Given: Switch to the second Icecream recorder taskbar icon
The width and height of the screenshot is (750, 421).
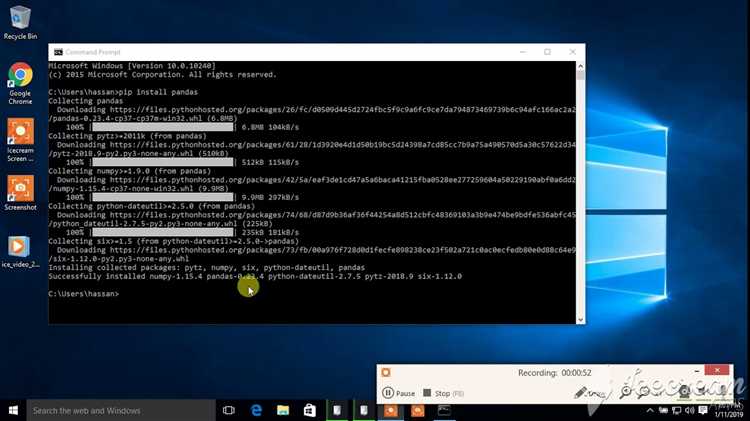Looking at the screenshot, I should tap(418, 410).
